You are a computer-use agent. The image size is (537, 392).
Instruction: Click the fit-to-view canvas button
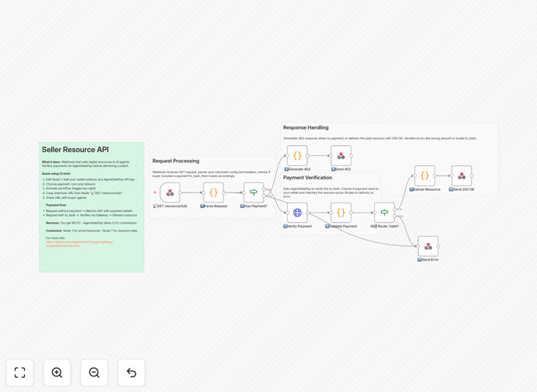[20, 373]
